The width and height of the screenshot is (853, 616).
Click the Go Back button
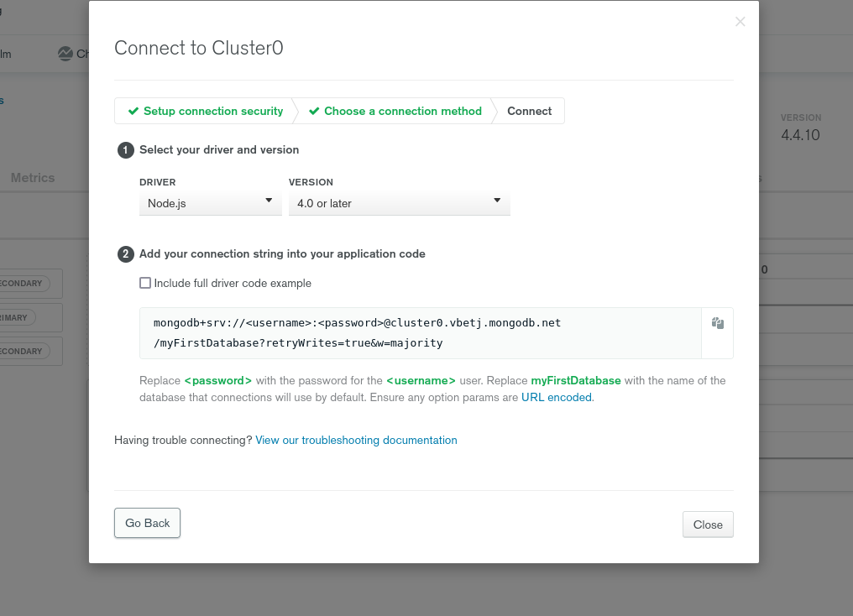148,523
